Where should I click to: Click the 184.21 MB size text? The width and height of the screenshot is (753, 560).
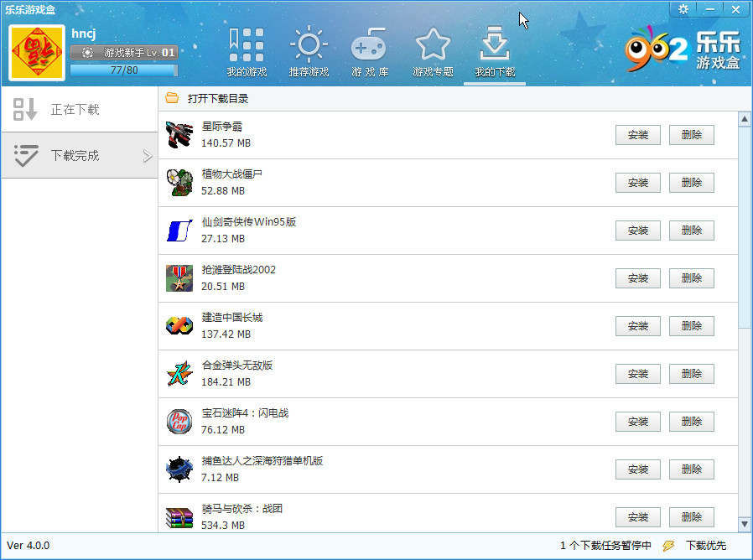(226, 381)
